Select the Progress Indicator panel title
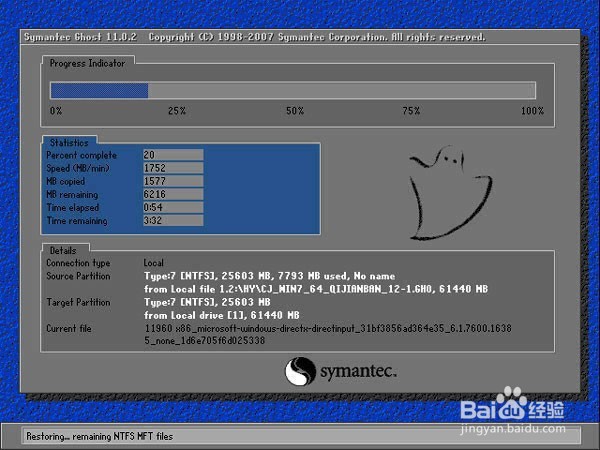The image size is (600, 450). 88,63
